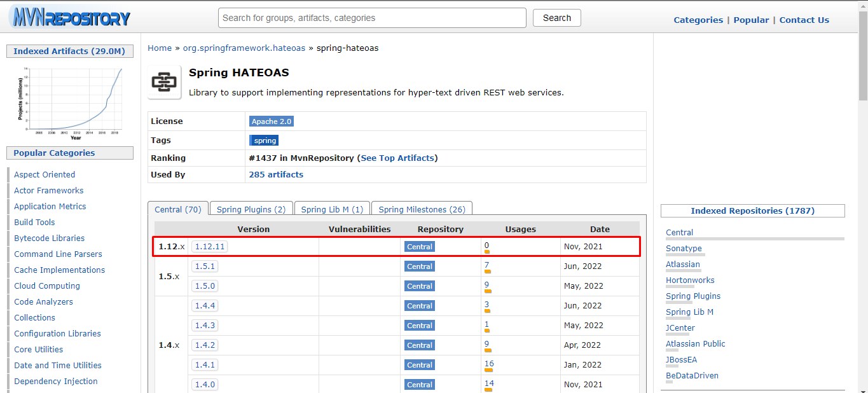
Task: Open version 1.4.0
Action: coord(205,385)
